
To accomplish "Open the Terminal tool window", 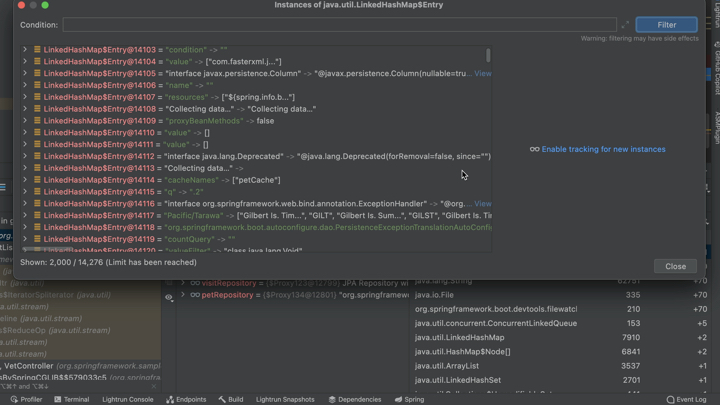I will tap(71, 399).
